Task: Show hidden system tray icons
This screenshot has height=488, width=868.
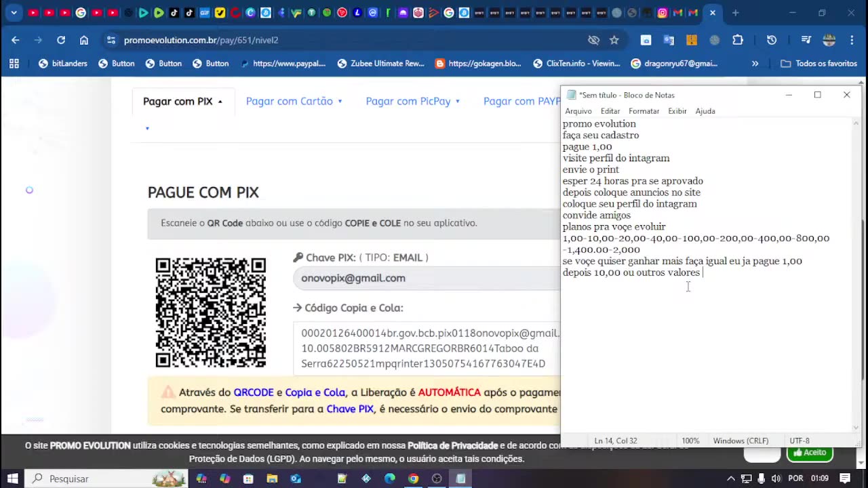Action: point(730,479)
